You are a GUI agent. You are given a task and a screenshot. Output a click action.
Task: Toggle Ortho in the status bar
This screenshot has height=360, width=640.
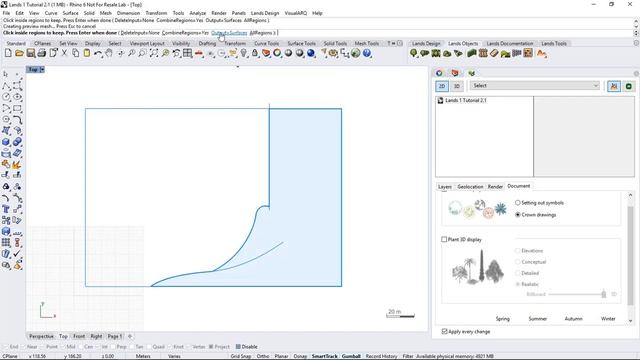[263, 356]
